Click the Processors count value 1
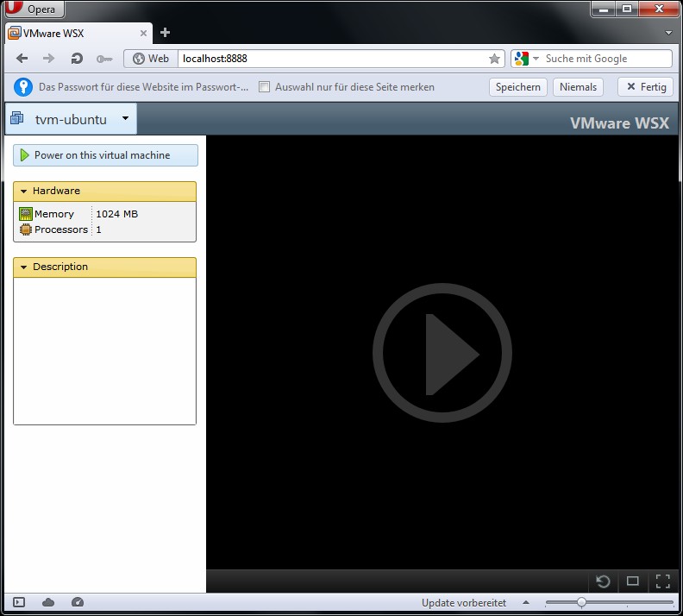683x616 pixels. pos(99,229)
